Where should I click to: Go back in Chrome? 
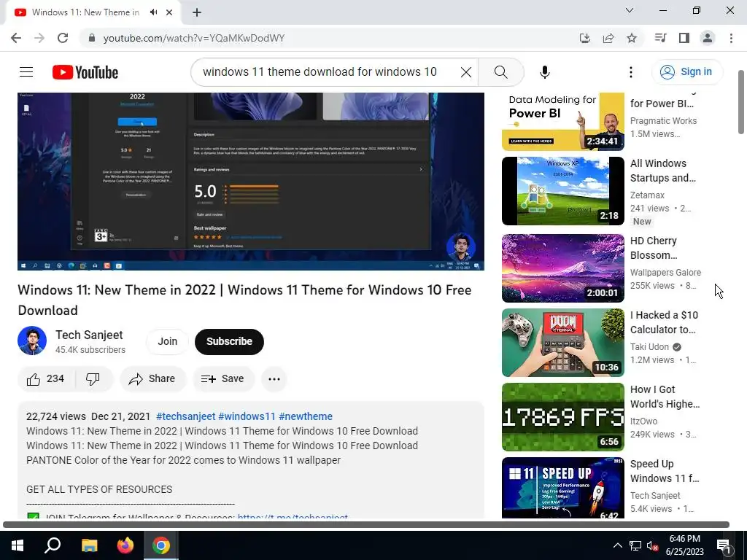[x=16, y=38]
